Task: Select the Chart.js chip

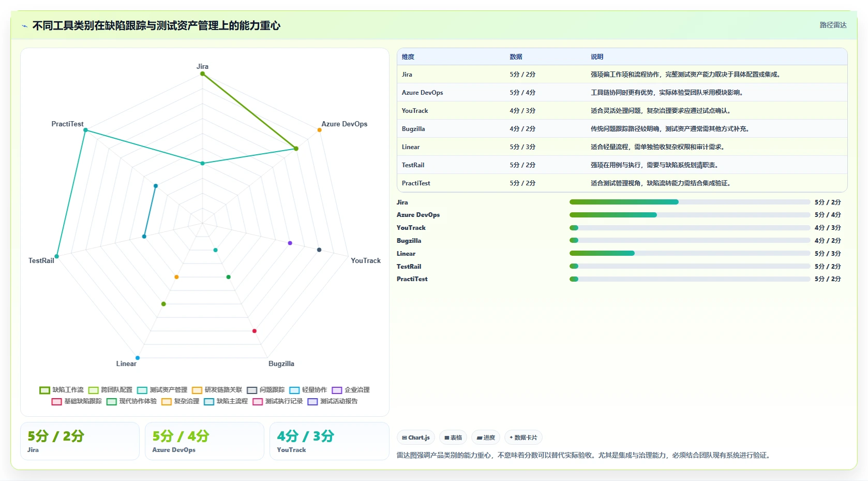Action: [x=416, y=438]
